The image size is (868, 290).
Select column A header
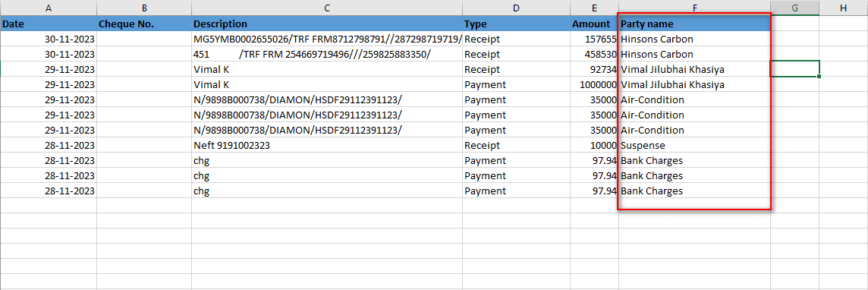[x=49, y=8]
